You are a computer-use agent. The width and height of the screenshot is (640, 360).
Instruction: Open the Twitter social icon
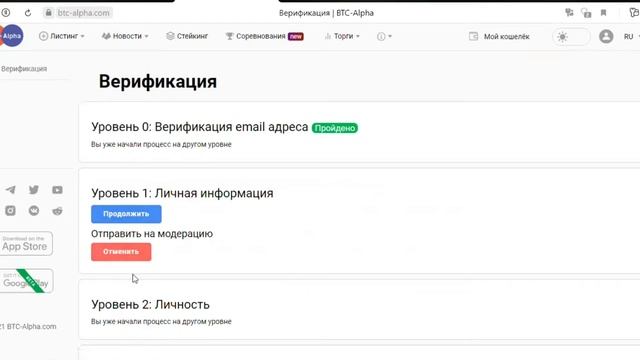tap(34, 190)
